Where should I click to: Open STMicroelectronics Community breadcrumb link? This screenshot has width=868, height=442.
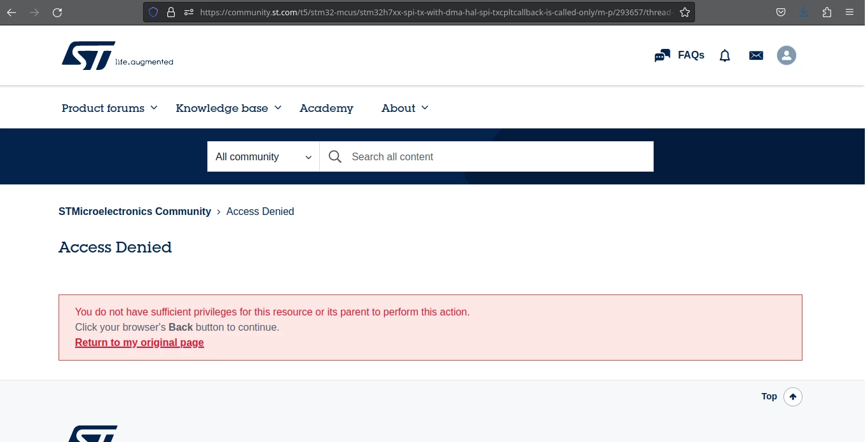135,211
